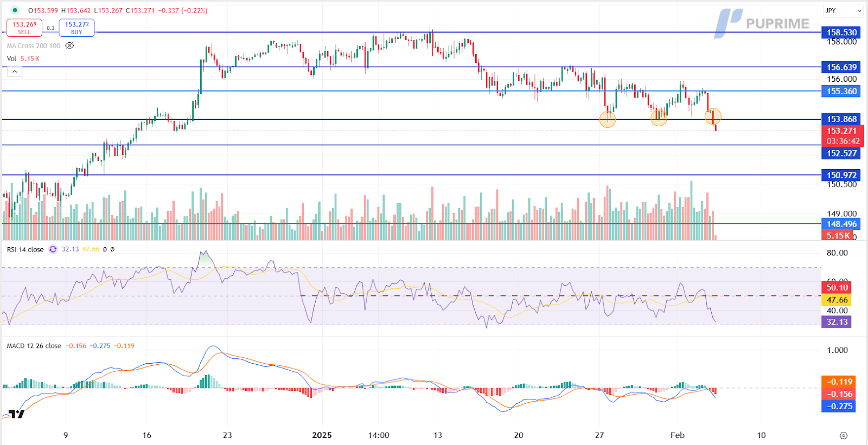Click the 158.530 price level label
Image resolution: width=868 pixels, height=445 pixels.
(x=841, y=33)
